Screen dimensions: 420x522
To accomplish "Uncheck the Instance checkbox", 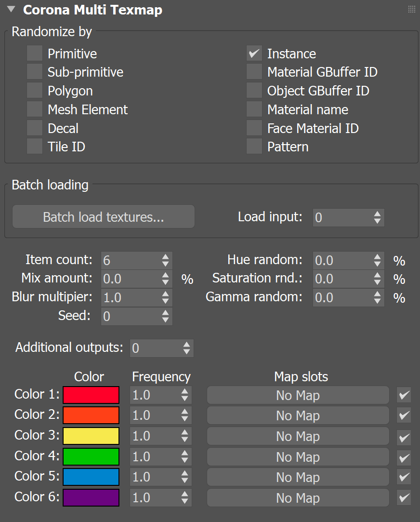I will pyautogui.click(x=254, y=54).
